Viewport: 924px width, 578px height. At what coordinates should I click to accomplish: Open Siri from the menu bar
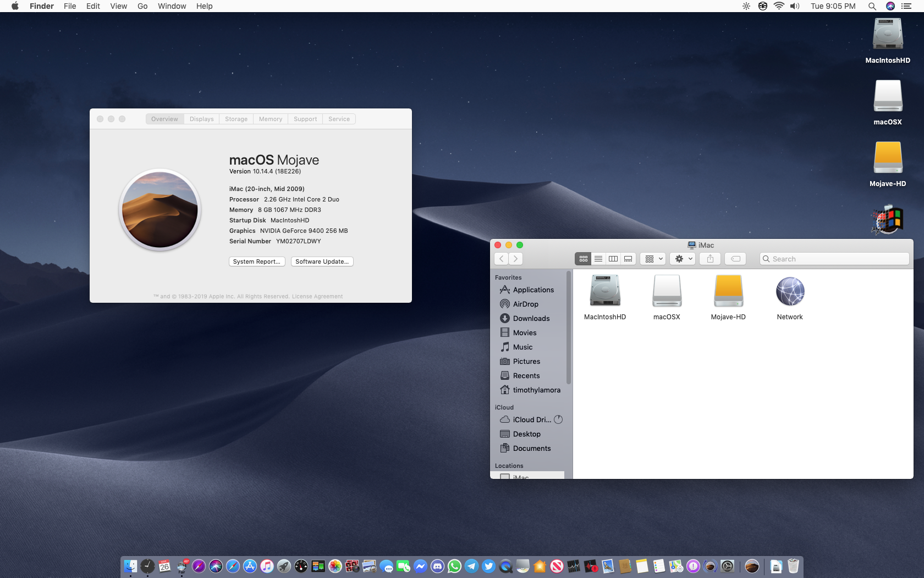pyautogui.click(x=890, y=6)
